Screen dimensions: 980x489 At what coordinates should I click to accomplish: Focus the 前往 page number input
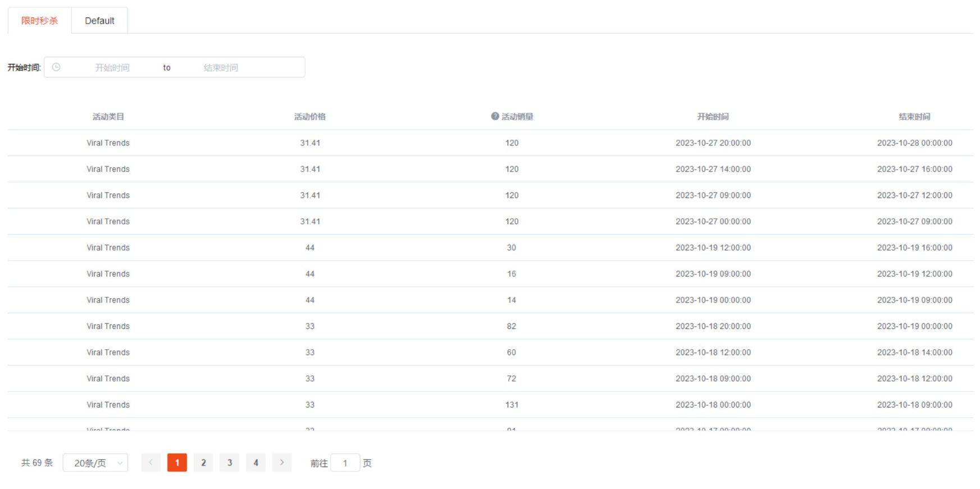(345, 463)
